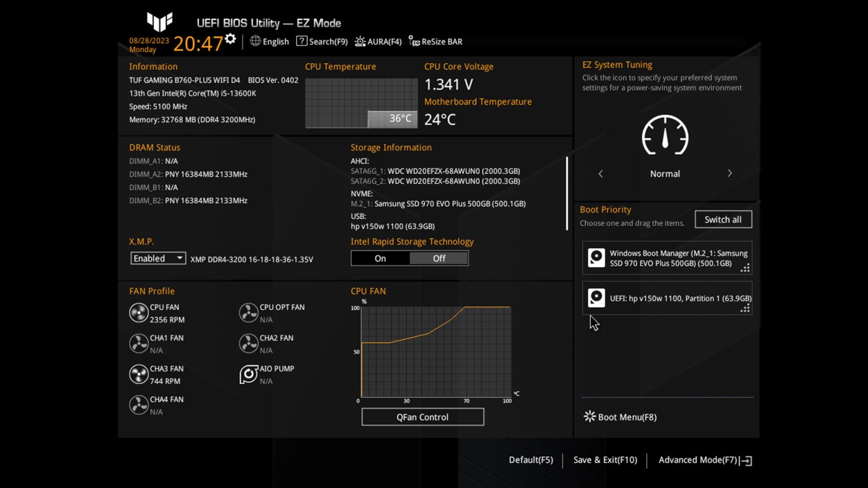Turn Intel Rapid Storage Technology Off
This screenshot has width=868, height=488.
[439, 258]
